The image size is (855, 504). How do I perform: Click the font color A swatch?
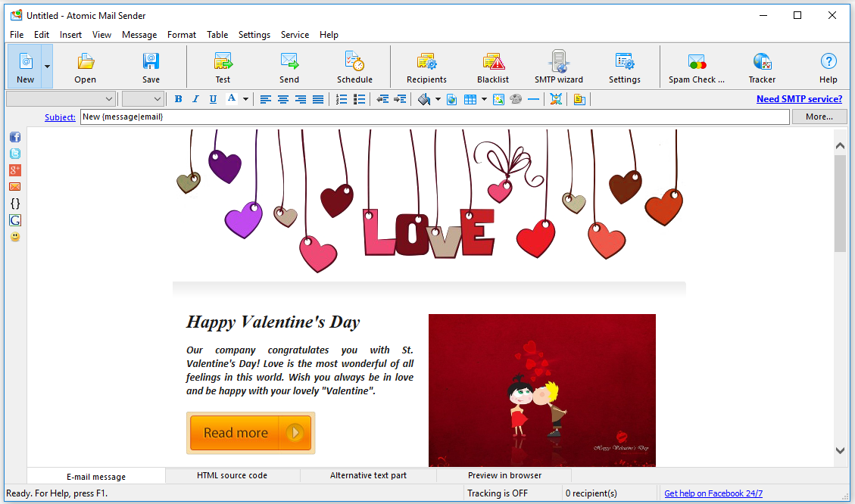(232, 99)
